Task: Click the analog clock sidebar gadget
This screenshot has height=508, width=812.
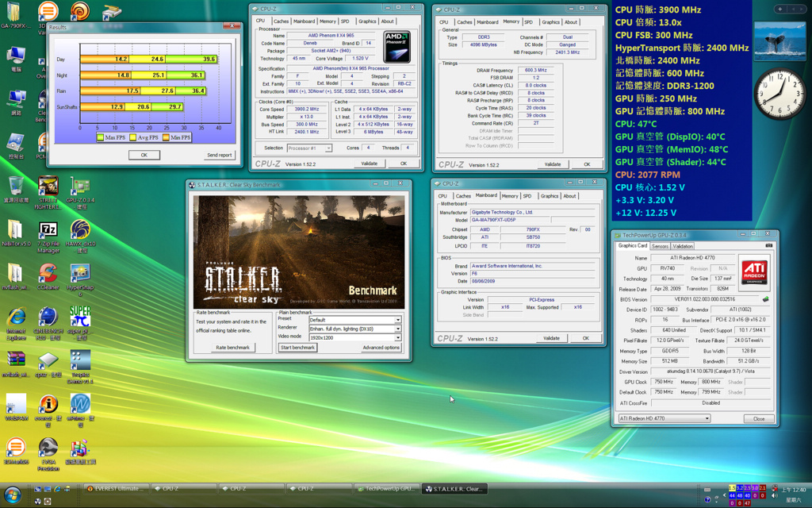Action: pyautogui.click(x=779, y=94)
